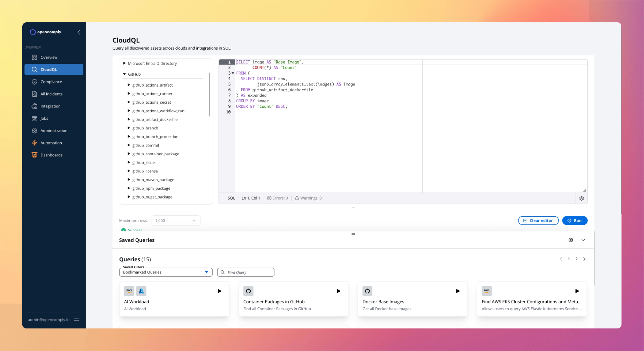Go to previous queries page arrow
The width and height of the screenshot is (644, 351).
561,259
